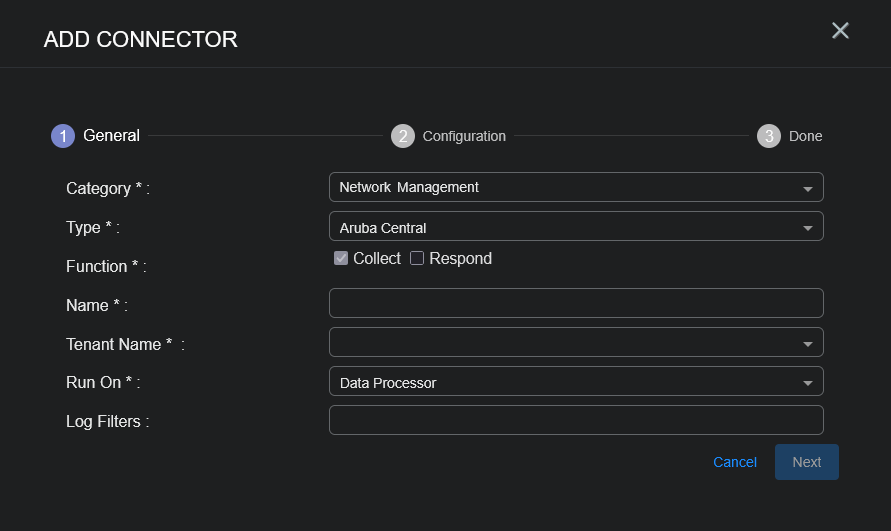
Task: Click the step 3 circle icon
Action: click(769, 136)
